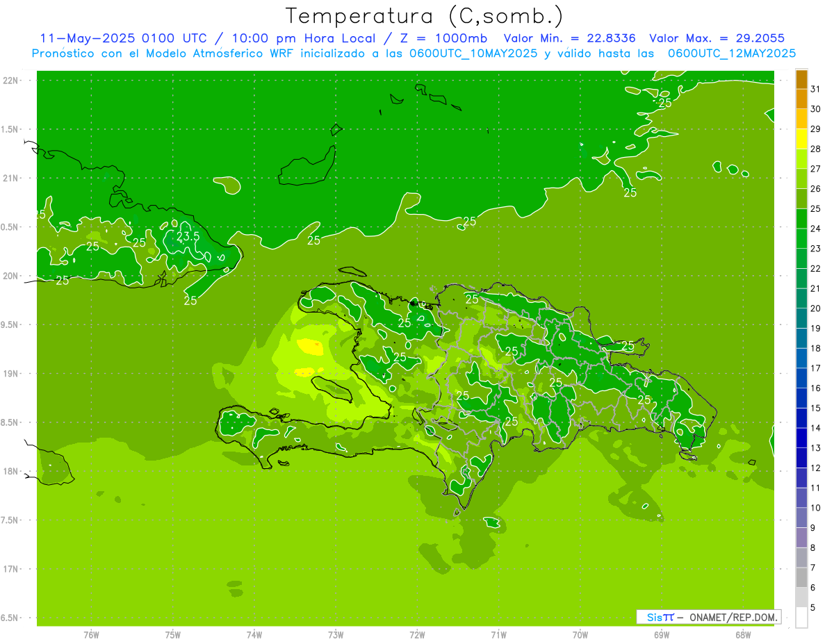Viewport: 834px width, 644px height.
Task: Click the yellow legend swatch between 28 and 29
Action: point(801,139)
